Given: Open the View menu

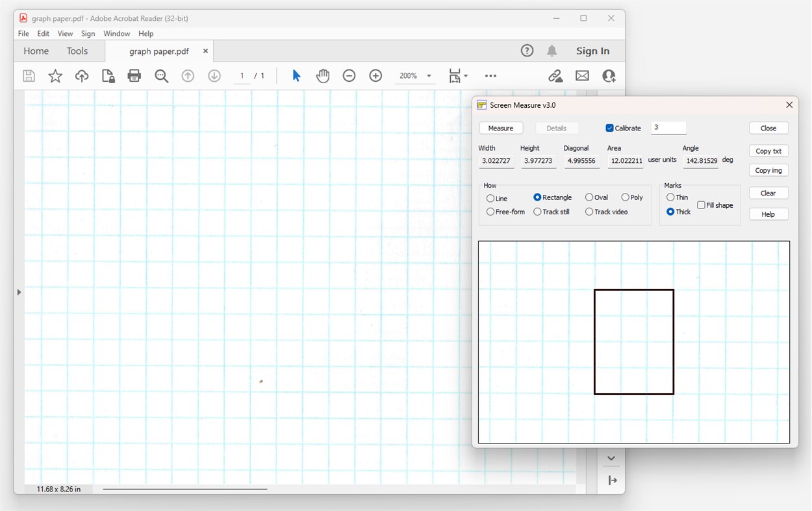Looking at the screenshot, I should (65, 33).
